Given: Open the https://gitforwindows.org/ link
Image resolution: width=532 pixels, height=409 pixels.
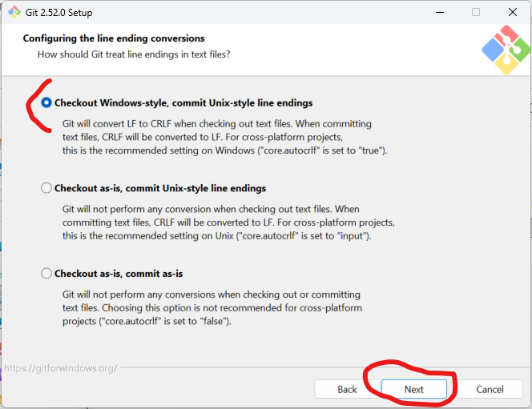Looking at the screenshot, I should (x=61, y=368).
